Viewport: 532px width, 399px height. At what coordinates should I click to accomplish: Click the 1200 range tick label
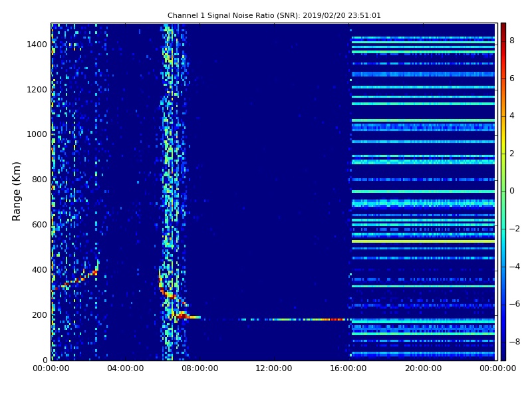coord(37,90)
